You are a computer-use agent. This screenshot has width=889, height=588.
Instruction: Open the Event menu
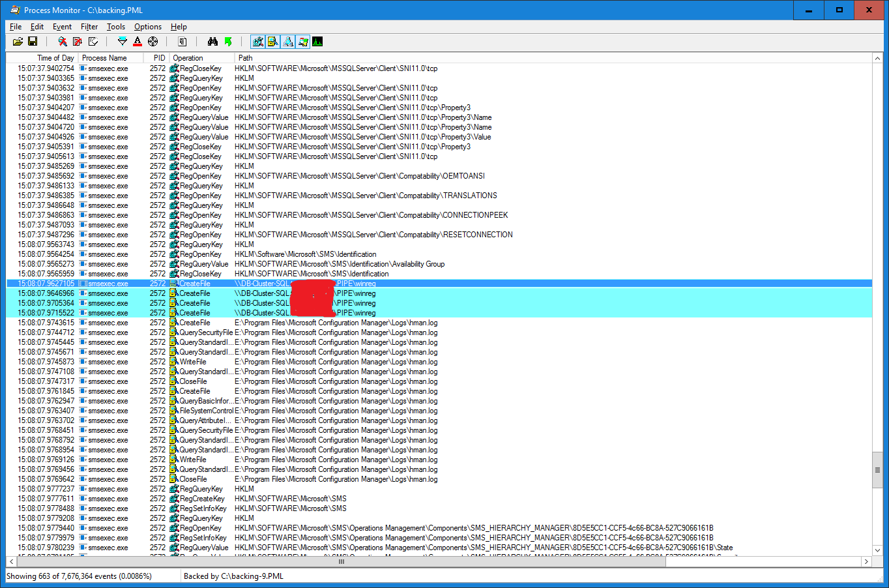click(63, 27)
